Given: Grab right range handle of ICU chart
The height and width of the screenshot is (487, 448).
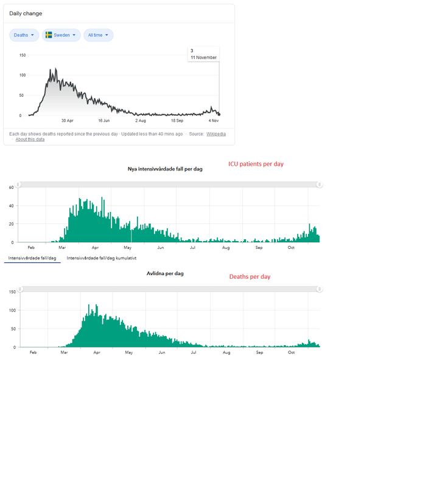Looking at the screenshot, I should click(320, 184).
